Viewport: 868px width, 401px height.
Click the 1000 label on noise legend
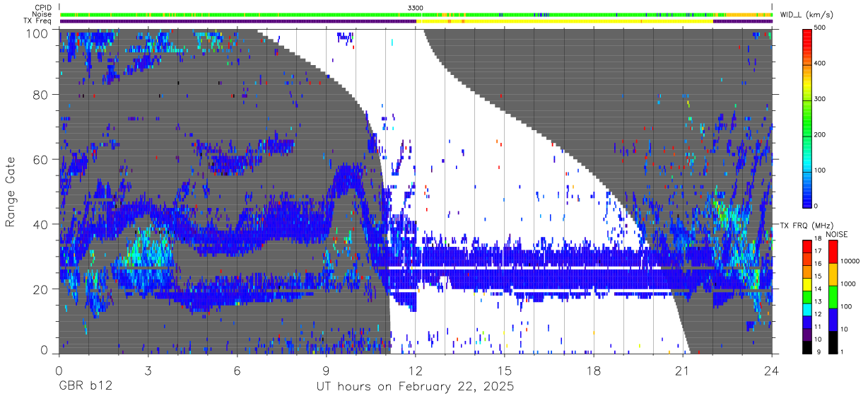coord(849,283)
